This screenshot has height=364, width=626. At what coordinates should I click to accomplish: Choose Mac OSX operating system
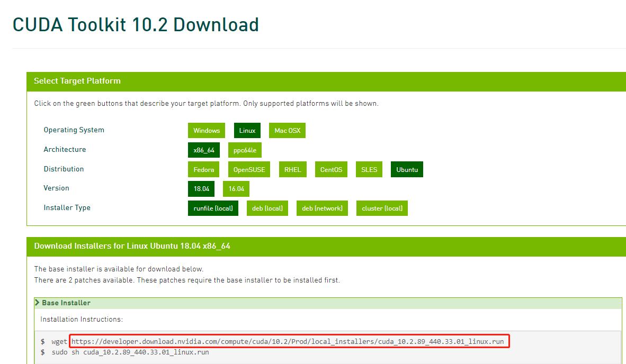(287, 130)
